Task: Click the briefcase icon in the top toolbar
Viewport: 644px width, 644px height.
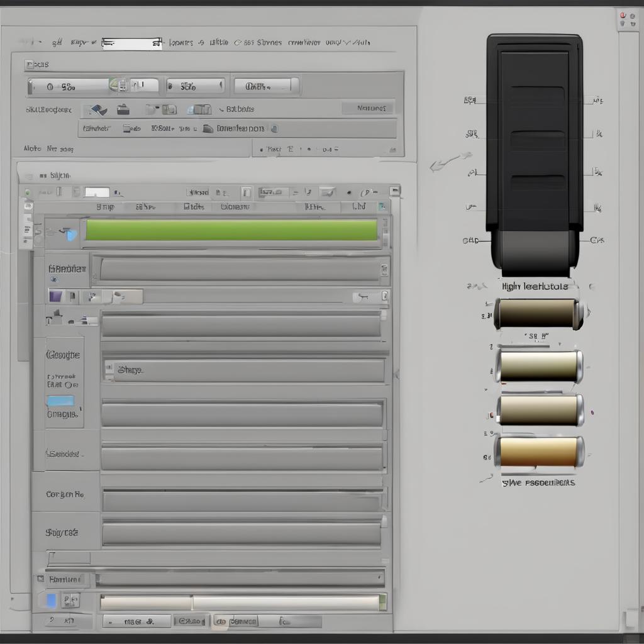Action: (123, 109)
